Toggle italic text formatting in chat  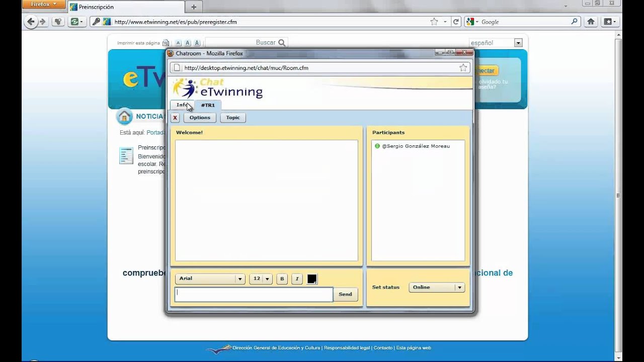pos(297,279)
